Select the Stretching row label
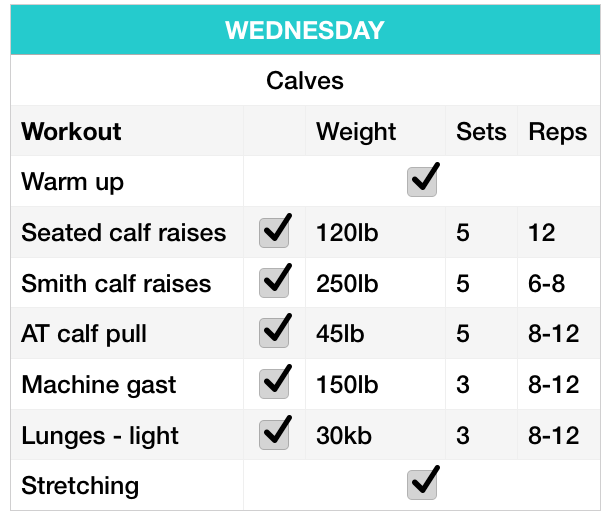This screenshot has width=604, height=516. coord(80,486)
